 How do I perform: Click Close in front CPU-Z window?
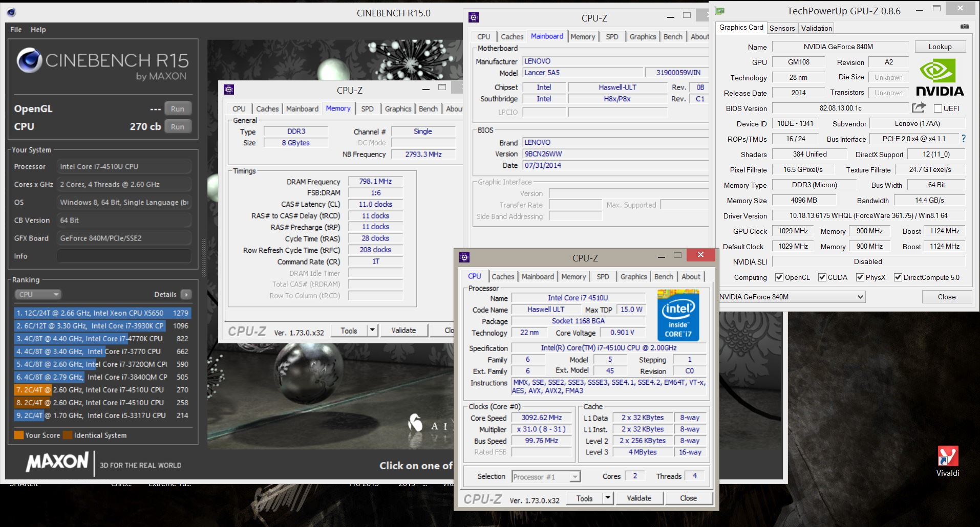(x=688, y=498)
